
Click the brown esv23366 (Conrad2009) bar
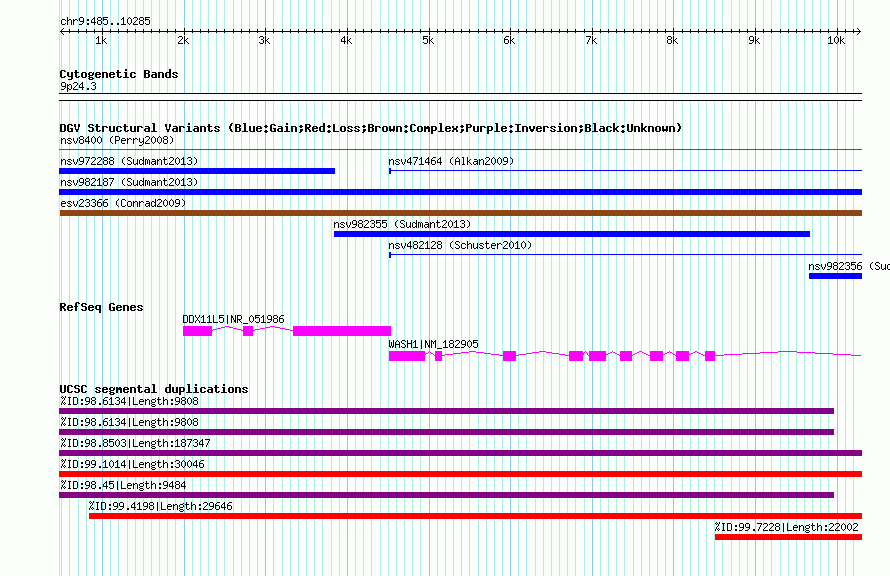click(460, 213)
